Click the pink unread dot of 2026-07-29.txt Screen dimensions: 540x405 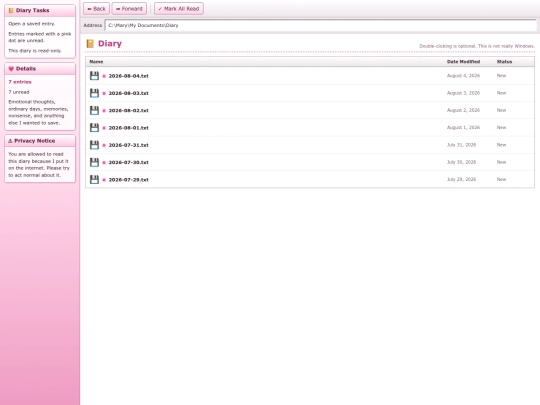point(104,180)
